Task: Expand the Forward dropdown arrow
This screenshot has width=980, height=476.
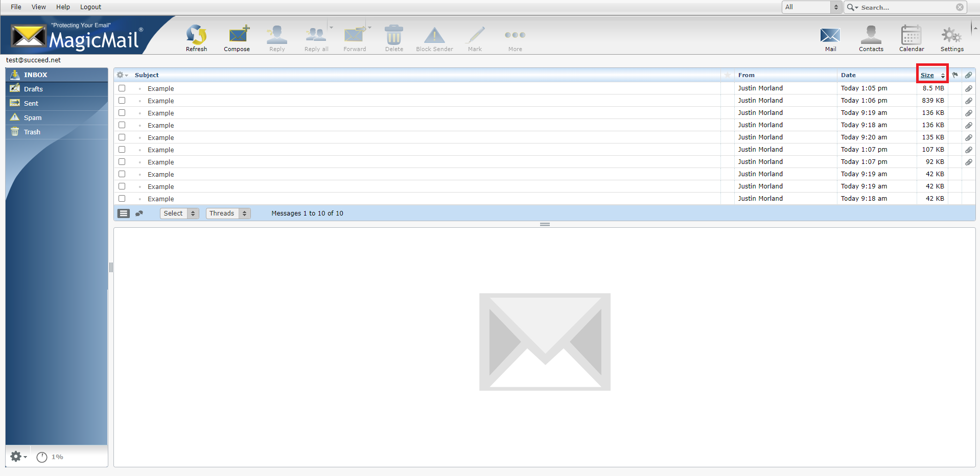Action: tap(369, 28)
